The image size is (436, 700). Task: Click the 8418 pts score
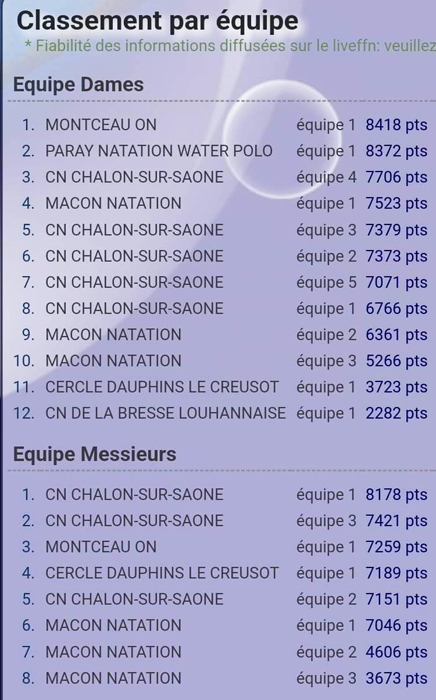pos(396,125)
